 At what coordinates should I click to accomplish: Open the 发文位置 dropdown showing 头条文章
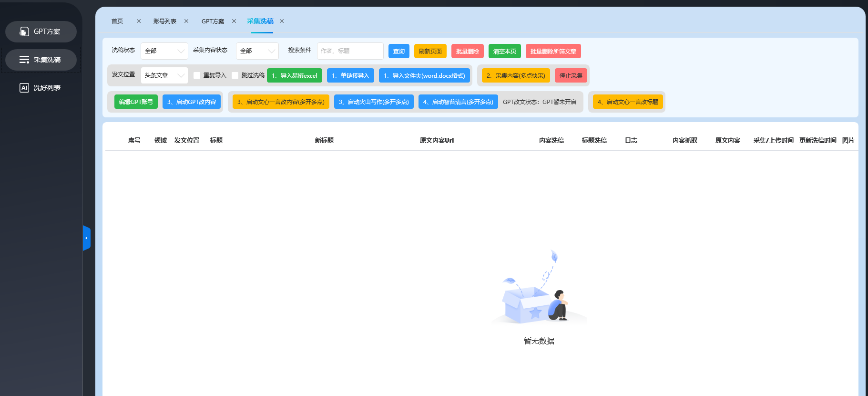pyautogui.click(x=164, y=75)
